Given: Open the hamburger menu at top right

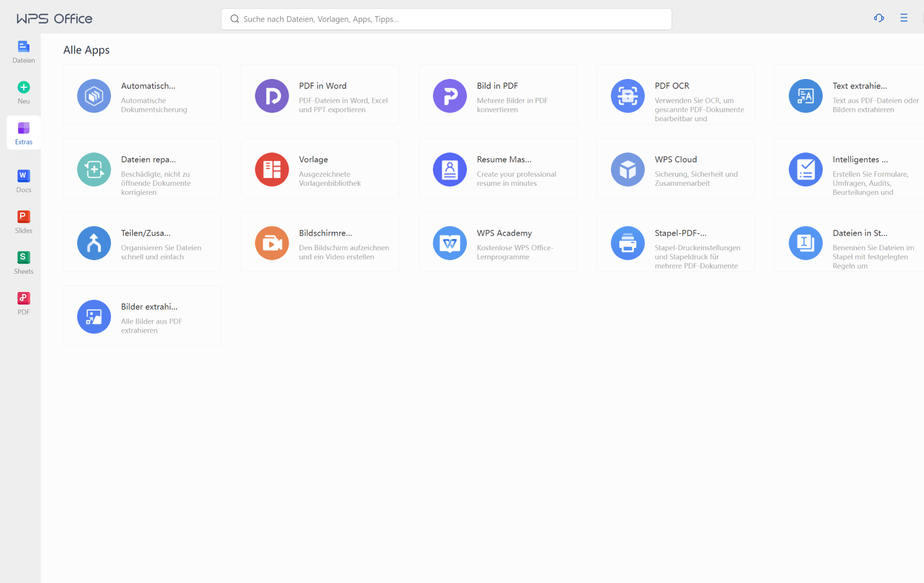Looking at the screenshot, I should tap(903, 18).
